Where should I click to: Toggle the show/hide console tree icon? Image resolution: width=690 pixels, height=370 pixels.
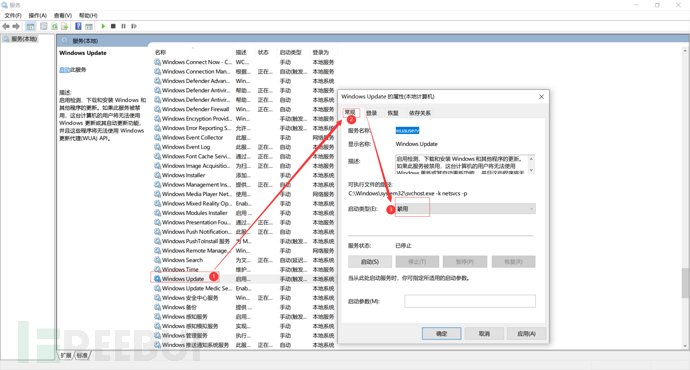tap(30, 26)
